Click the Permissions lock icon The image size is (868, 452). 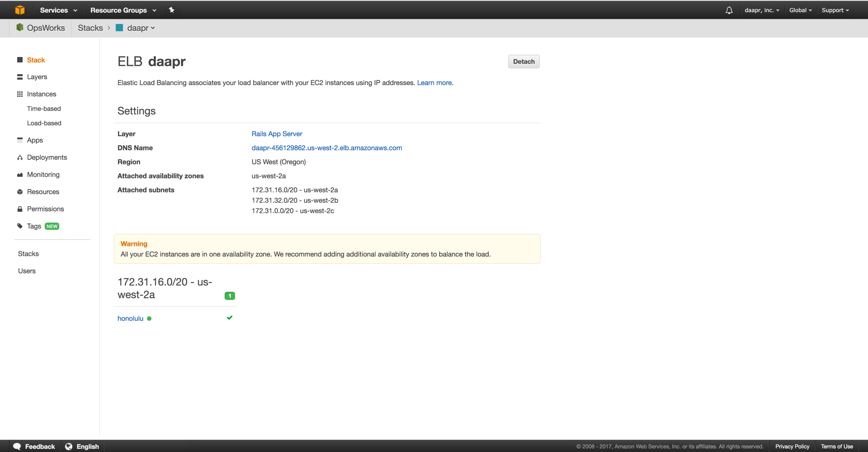coord(20,209)
